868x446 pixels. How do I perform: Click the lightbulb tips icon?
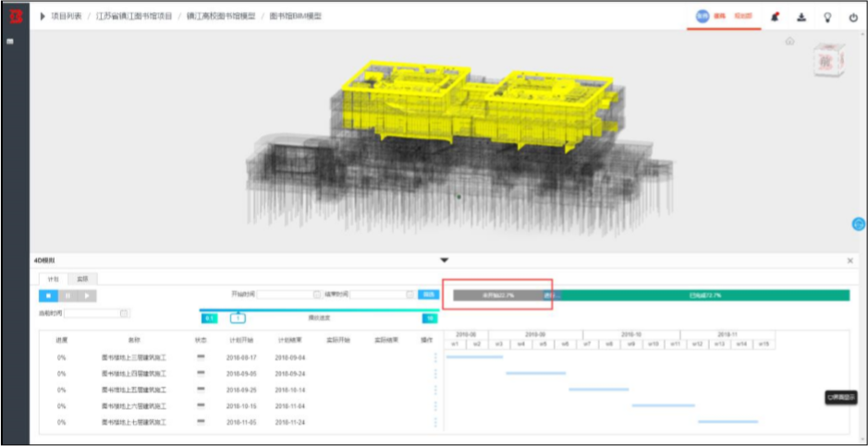pyautogui.click(x=827, y=17)
